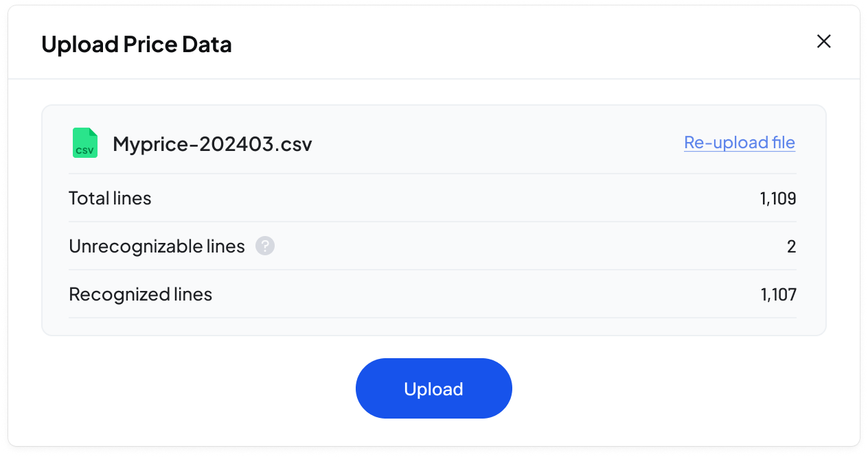Click the Re-upload file link
Viewport: 868px width, 457px height.
click(740, 143)
